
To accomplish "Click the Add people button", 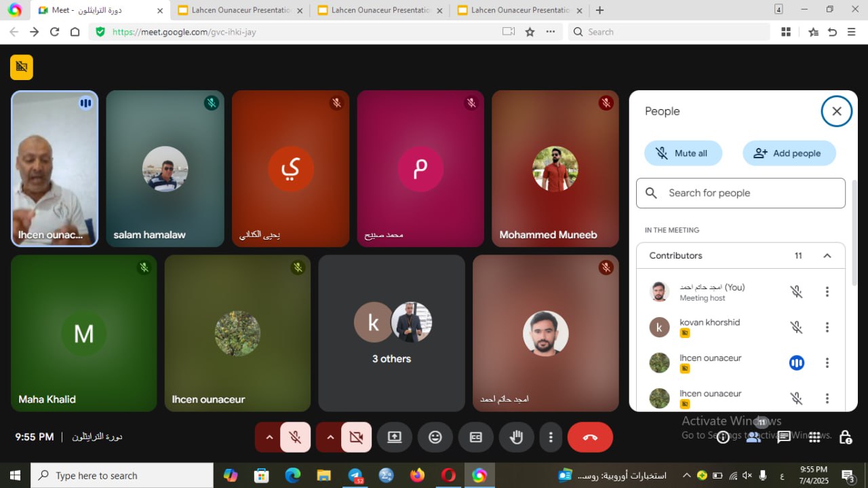I will pos(789,153).
